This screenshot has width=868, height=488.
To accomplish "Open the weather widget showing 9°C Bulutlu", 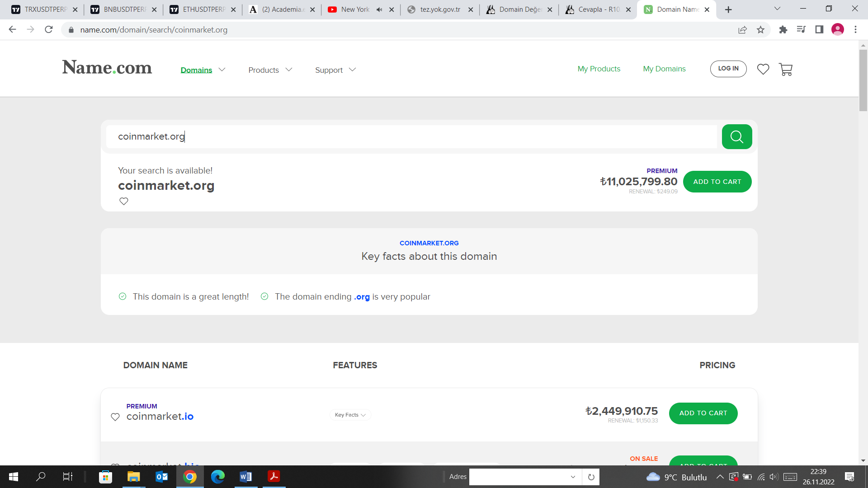I will (x=676, y=477).
